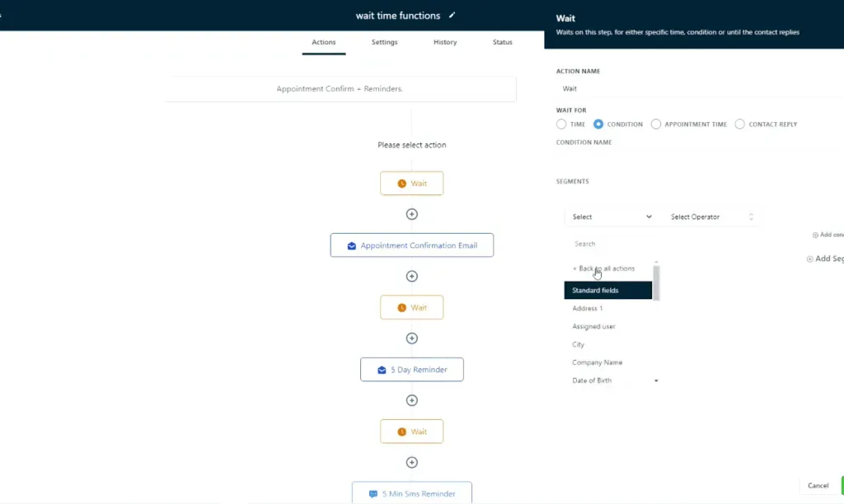Switch to Settings tab
Image resolution: width=844 pixels, height=504 pixels.
coord(384,42)
